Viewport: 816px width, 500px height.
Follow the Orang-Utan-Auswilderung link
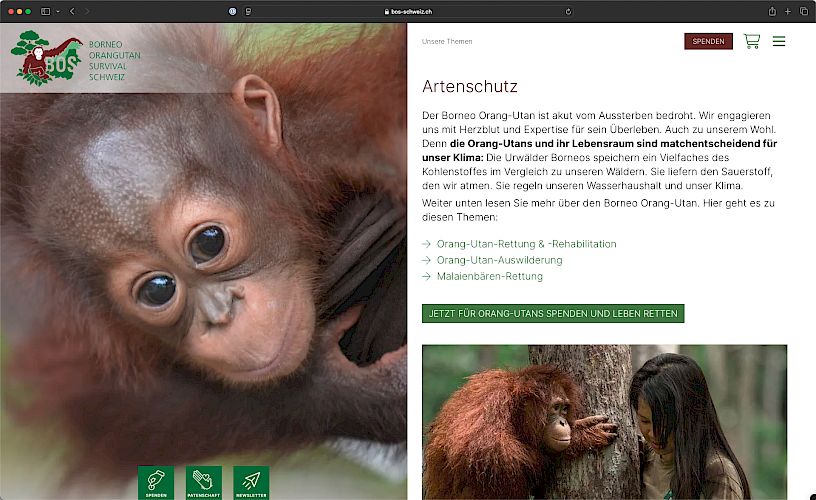point(499,260)
